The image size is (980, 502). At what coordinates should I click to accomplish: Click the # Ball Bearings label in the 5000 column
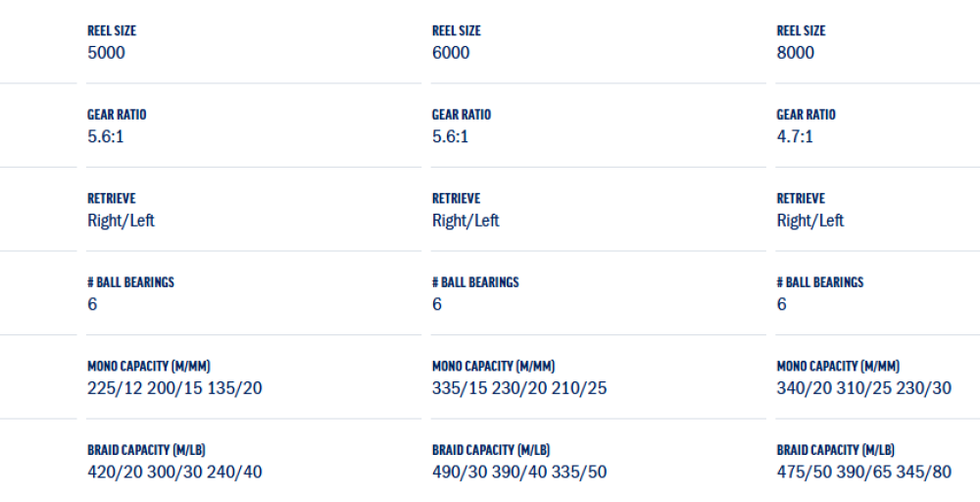click(x=130, y=282)
